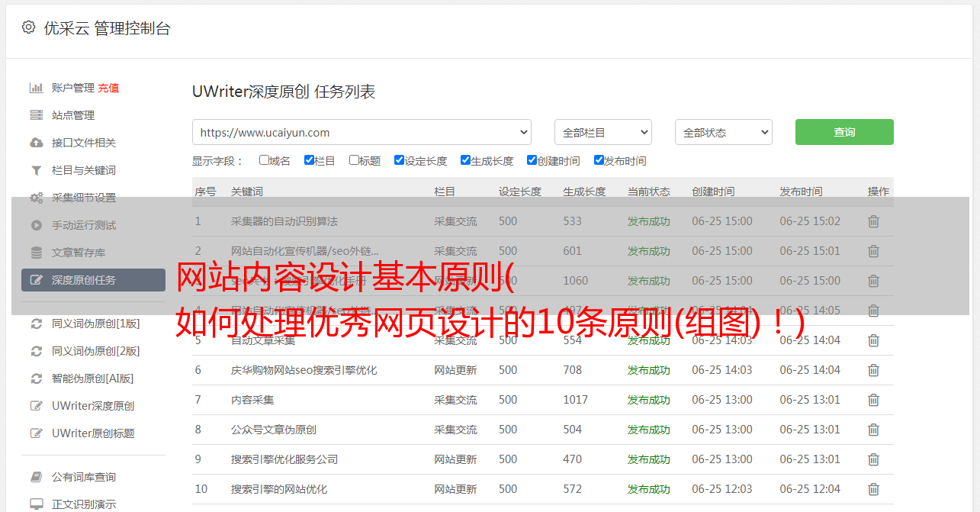Click the green 查询 button
Image resolution: width=980 pixels, height=512 pixels.
tap(844, 132)
